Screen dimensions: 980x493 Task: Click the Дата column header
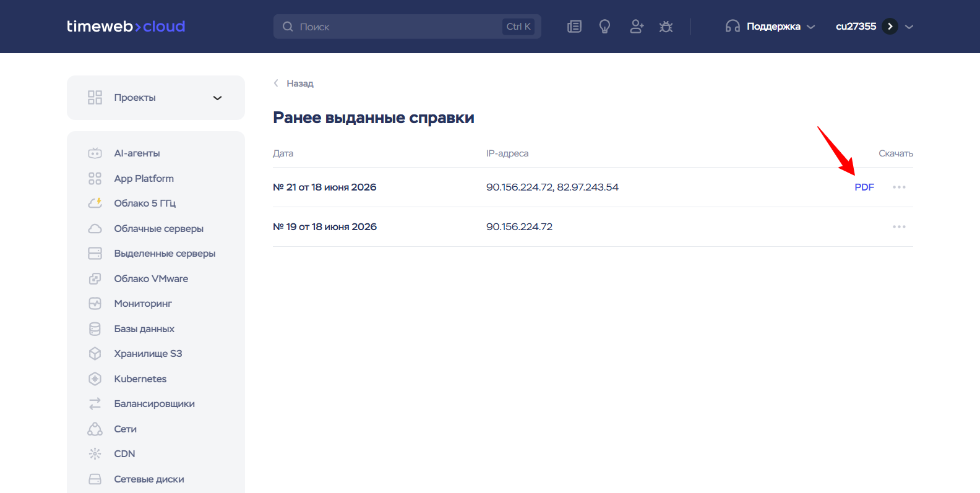[283, 153]
